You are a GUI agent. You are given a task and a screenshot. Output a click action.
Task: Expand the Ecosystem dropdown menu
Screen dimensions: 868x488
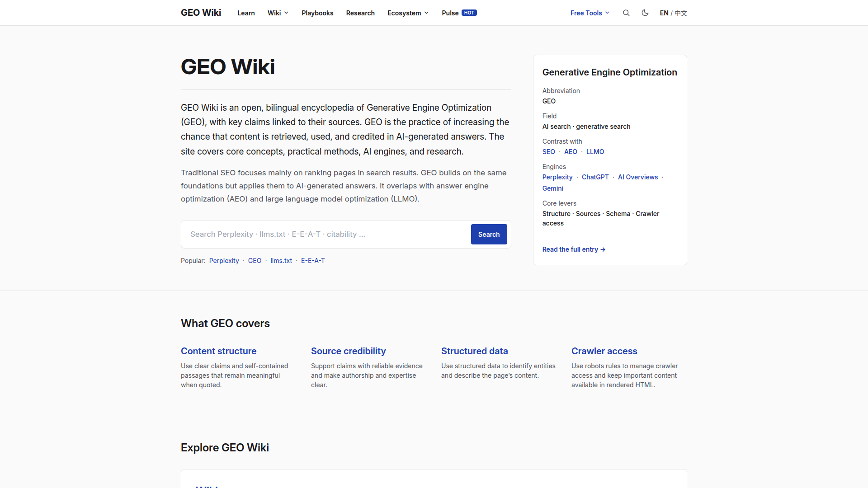point(408,13)
